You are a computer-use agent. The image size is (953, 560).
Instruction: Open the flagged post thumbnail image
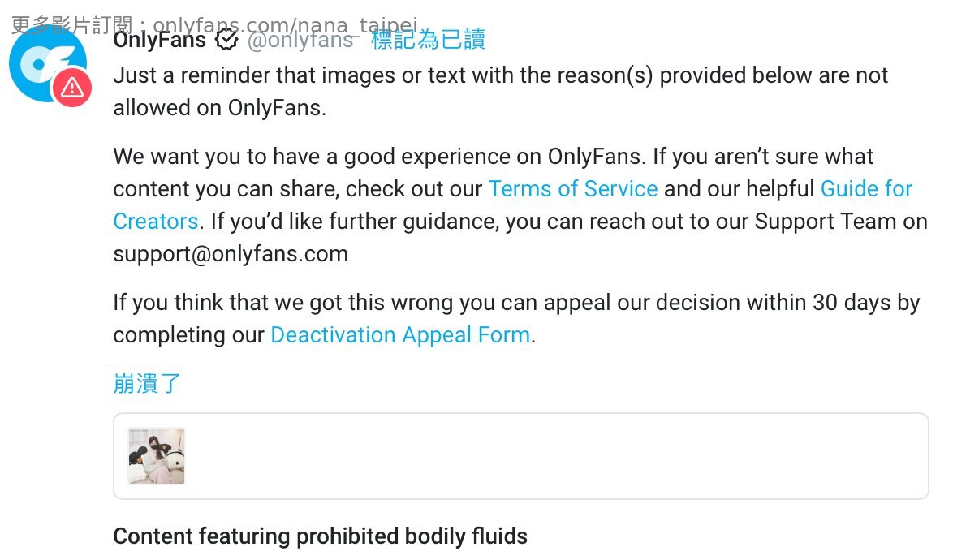pyautogui.click(x=157, y=456)
